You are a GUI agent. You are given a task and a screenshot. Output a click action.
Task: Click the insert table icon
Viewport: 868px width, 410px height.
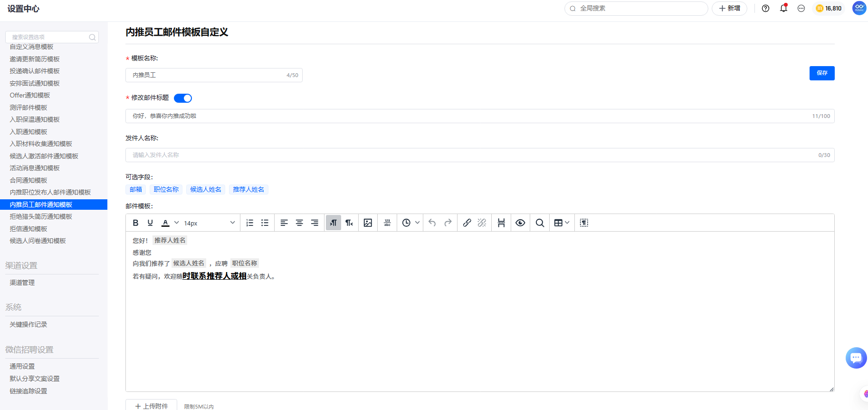pyautogui.click(x=558, y=223)
